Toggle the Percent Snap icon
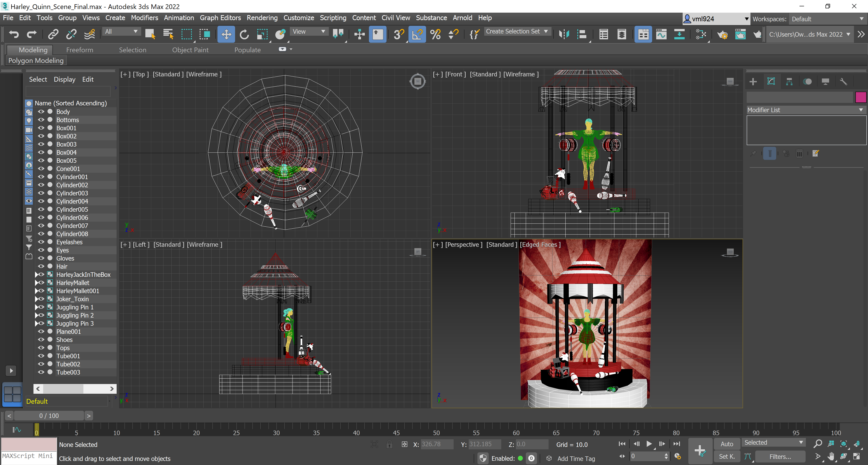The image size is (868, 465). (x=435, y=34)
